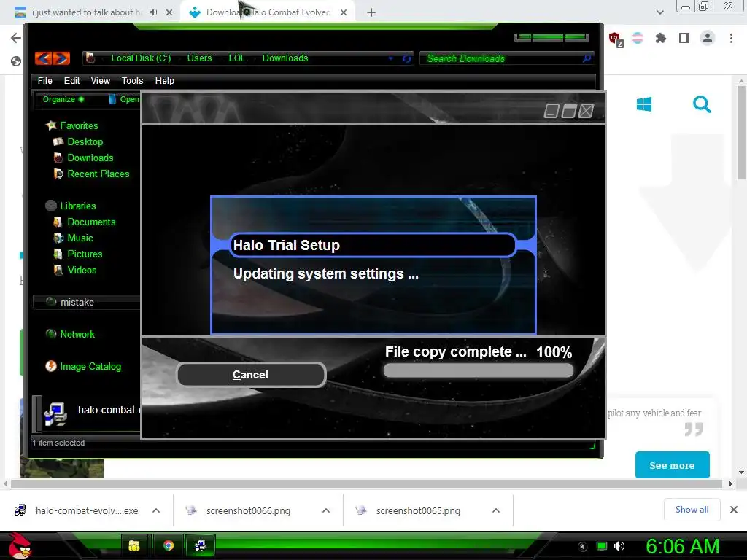Click the See more button
747x560 pixels.
coord(672,465)
